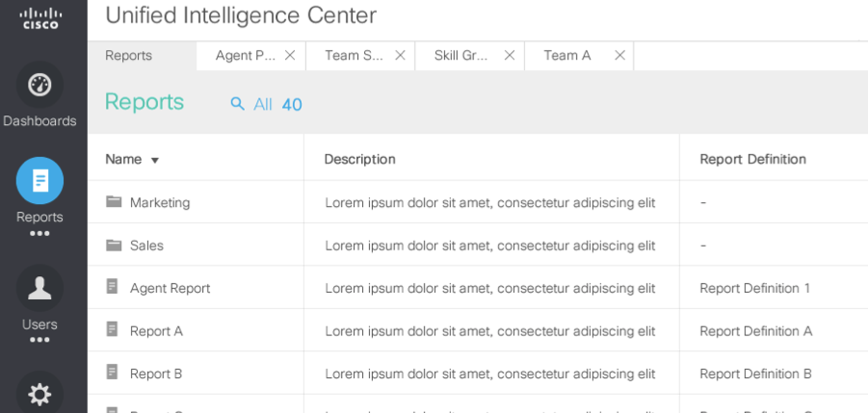This screenshot has height=413, width=868.
Task: Expand the Reports sidebar ellipsis menu
Action: (39, 233)
